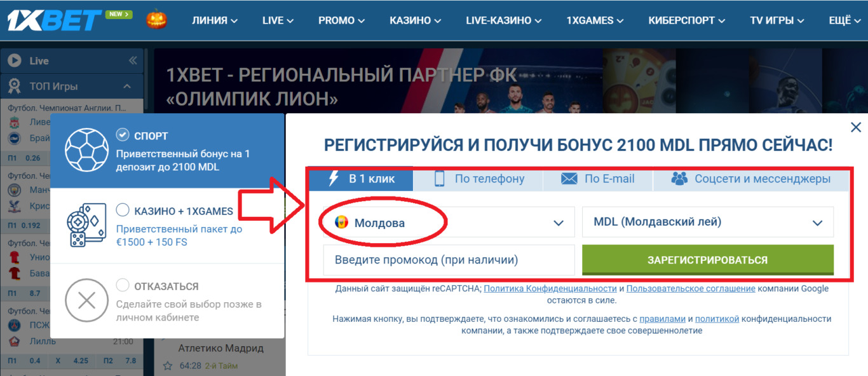868x376 pixels.
Task: Open the КАЗИНО menu
Action: [x=416, y=20]
